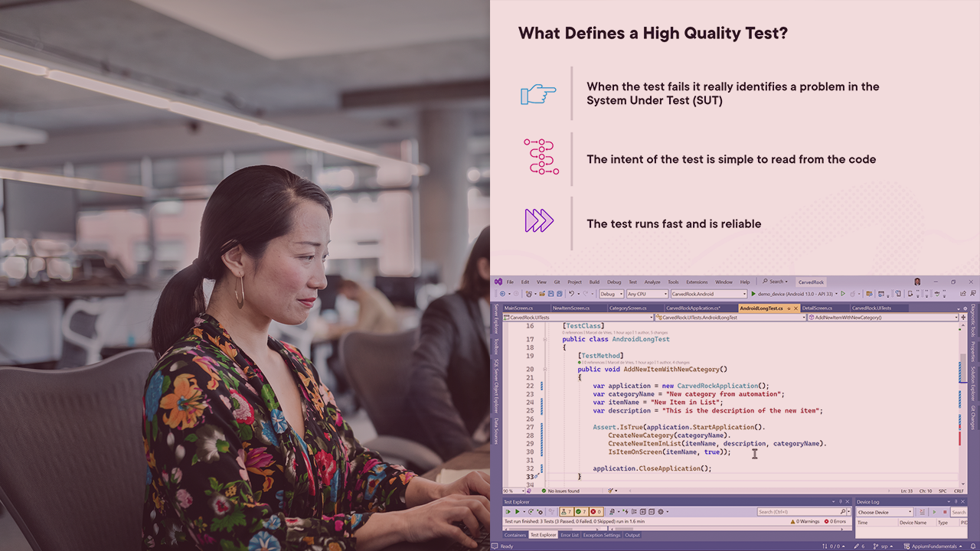The image size is (980, 551).
Task: Open Test Explorer settings gear
Action: [661, 512]
